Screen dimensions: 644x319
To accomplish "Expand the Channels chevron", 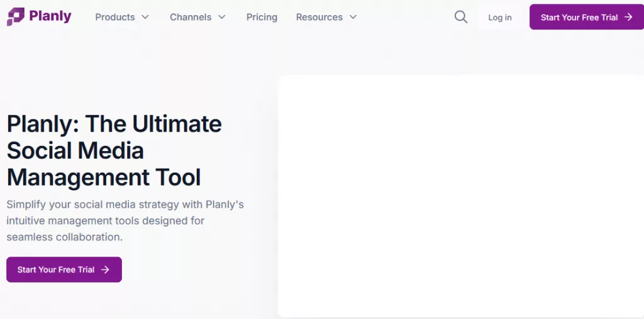I will coord(222,17).
